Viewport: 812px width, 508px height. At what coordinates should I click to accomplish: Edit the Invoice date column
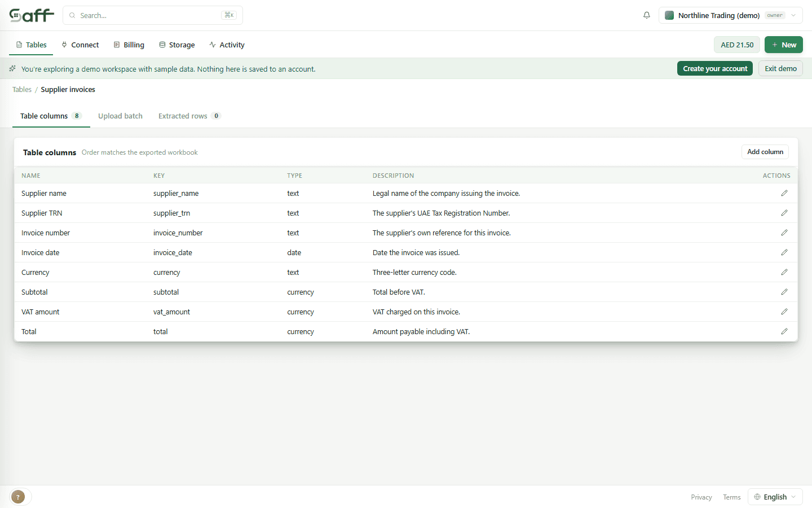(x=784, y=252)
